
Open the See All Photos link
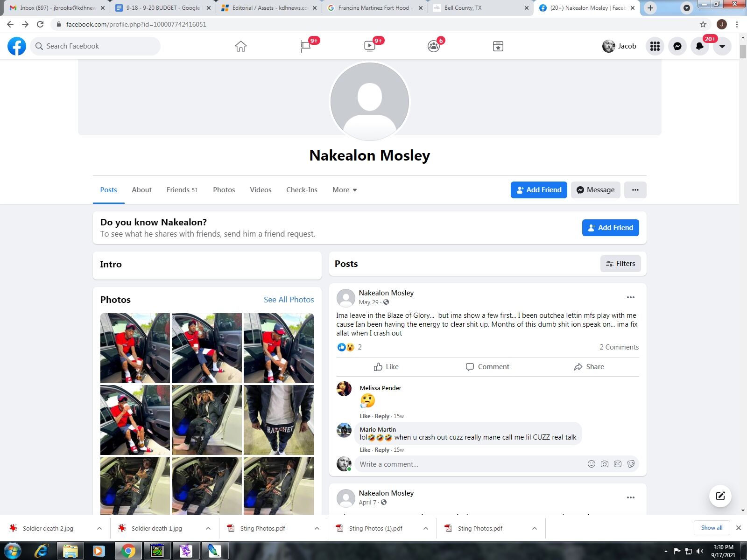coord(289,300)
